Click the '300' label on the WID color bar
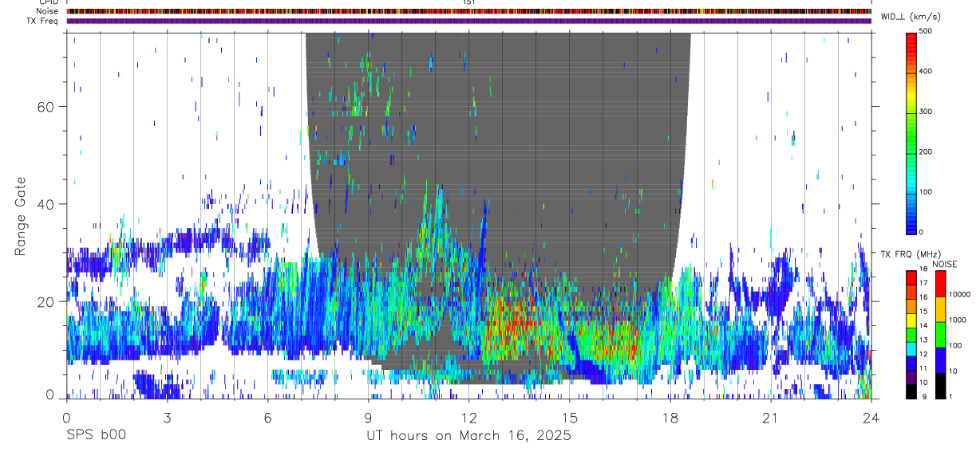 point(926,112)
